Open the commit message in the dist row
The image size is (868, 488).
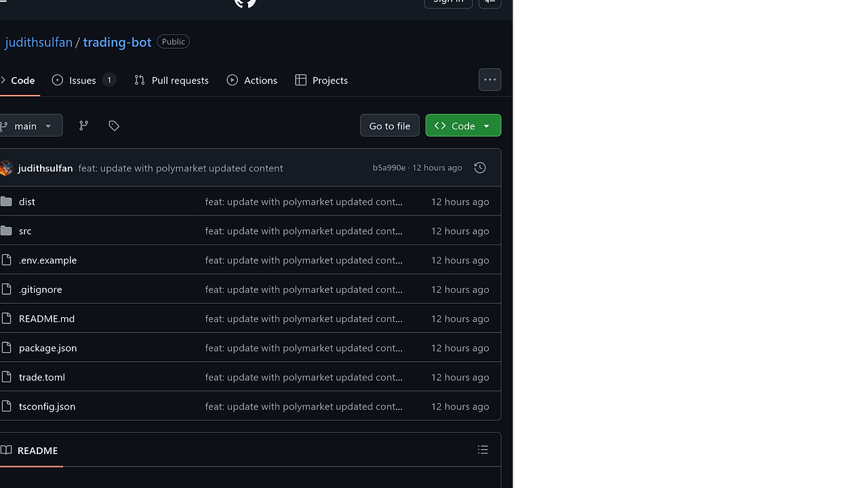tap(304, 201)
